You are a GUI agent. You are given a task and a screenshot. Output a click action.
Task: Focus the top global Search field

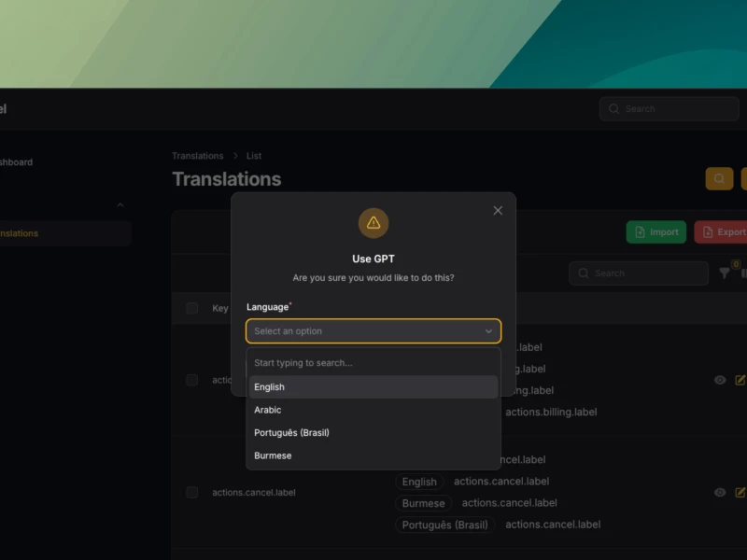669,108
